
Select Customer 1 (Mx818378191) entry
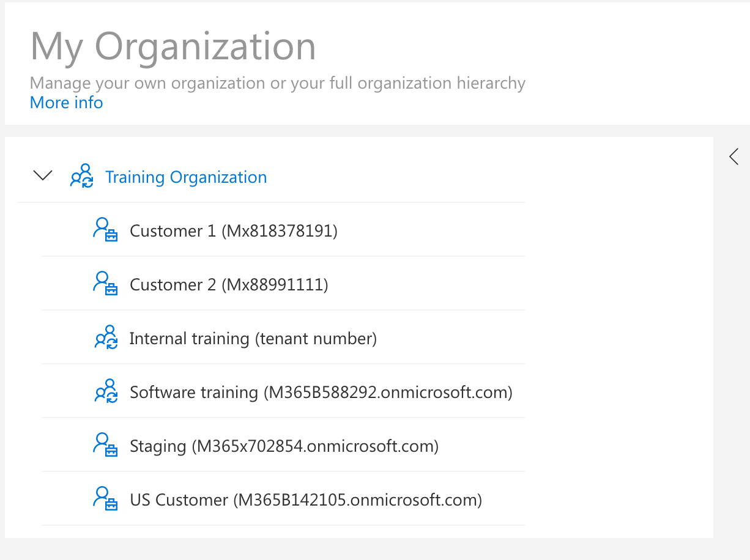point(234,231)
